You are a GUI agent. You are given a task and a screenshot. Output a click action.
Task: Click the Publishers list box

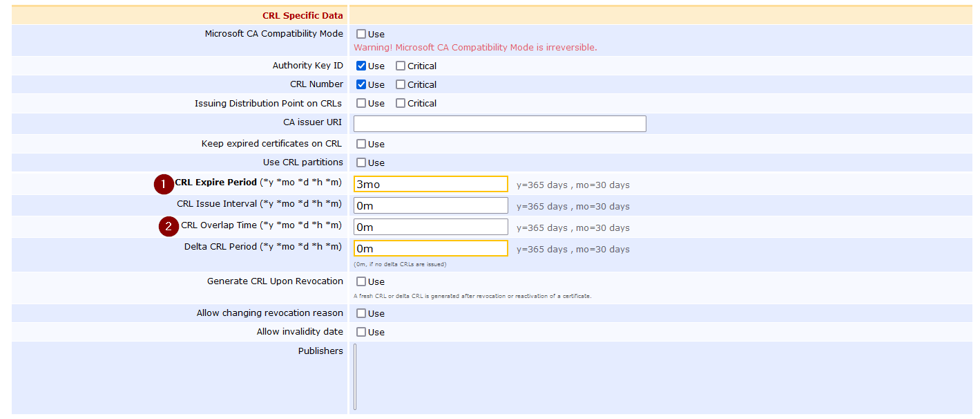(356, 377)
